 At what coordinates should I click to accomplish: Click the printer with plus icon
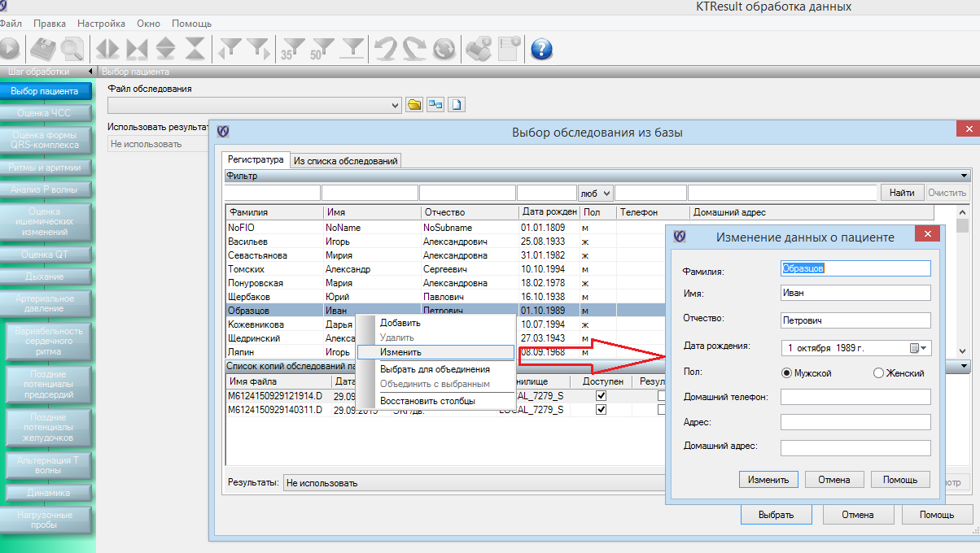(x=478, y=49)
